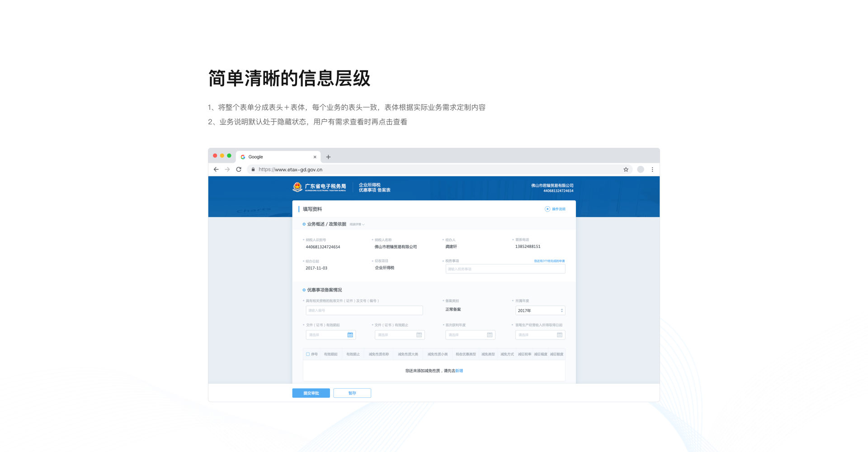The image size is (868, 452).
Task: Click the 正常备案 value
Action: [x=453, y=310]
